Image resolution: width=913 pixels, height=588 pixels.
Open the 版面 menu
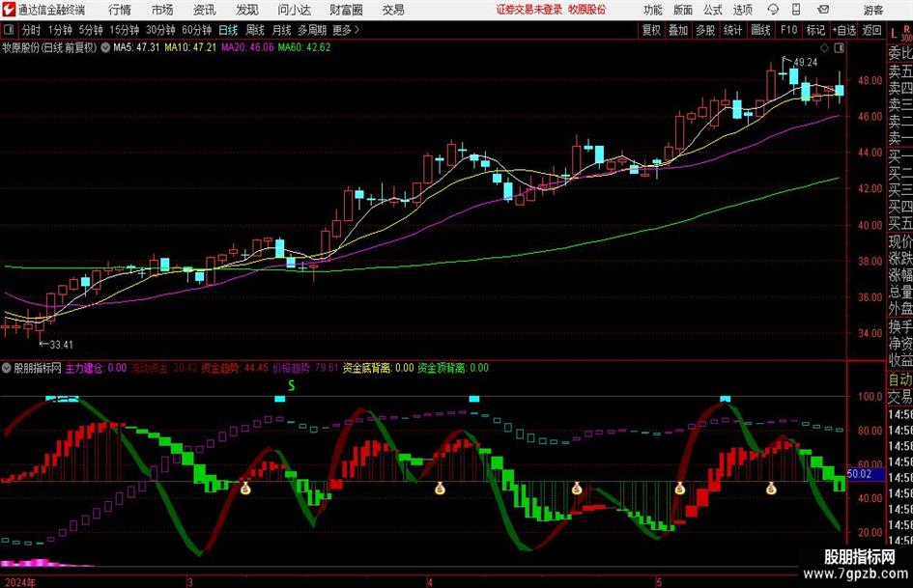(683, 10)
